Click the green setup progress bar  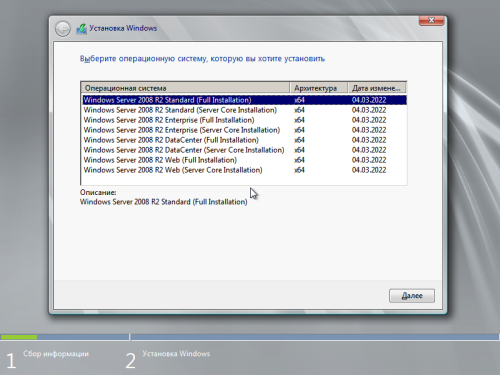tap(19, 337)
